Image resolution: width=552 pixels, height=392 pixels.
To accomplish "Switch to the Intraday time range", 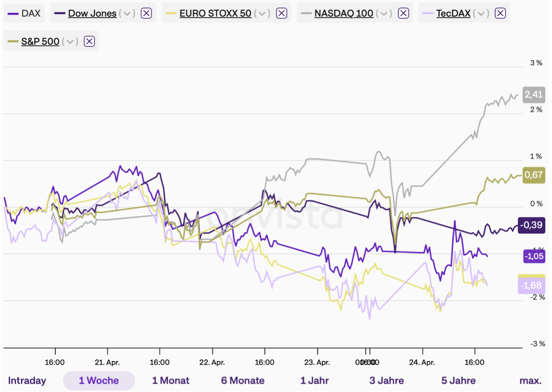I will [27, 381].
